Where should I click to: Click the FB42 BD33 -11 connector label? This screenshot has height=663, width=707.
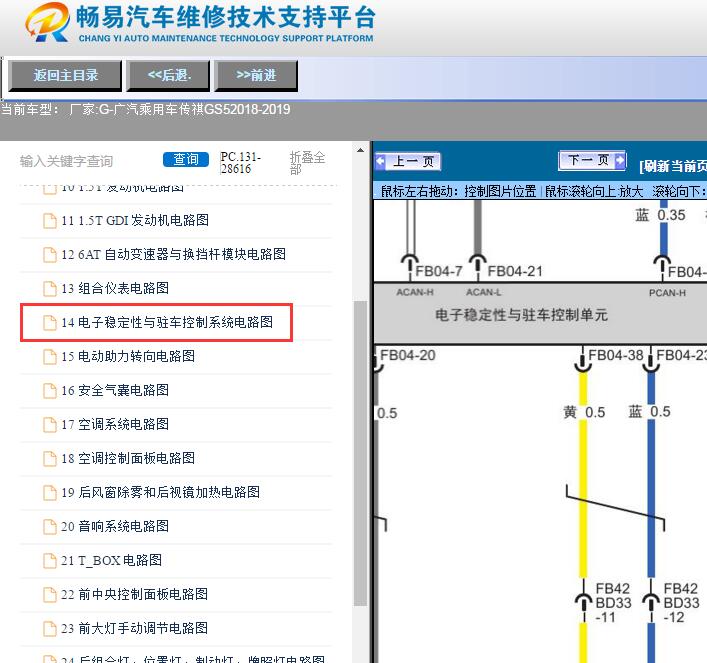(x=613, y=603)
